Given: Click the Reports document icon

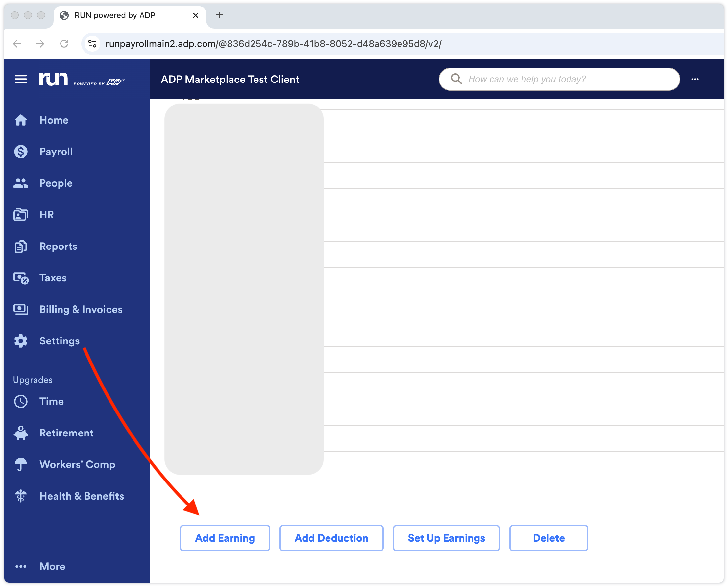Looking at the screenshot, I should [x=21, y=247].
